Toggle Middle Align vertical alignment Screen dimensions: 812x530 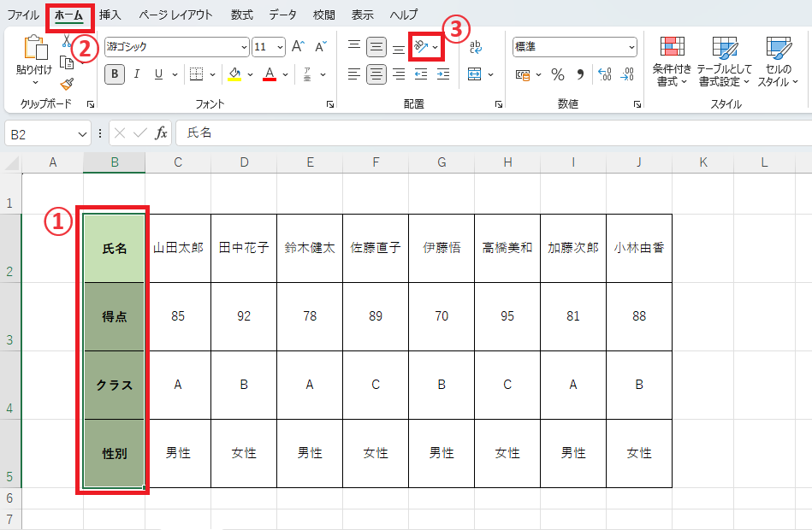(x=376, y=47)
